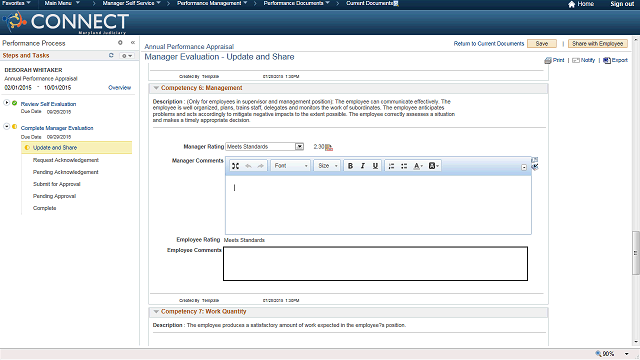Collapse Competency 6: Management section
This screenshot has height=360, width=640.
pyautogui.click(x=156, y=88)
